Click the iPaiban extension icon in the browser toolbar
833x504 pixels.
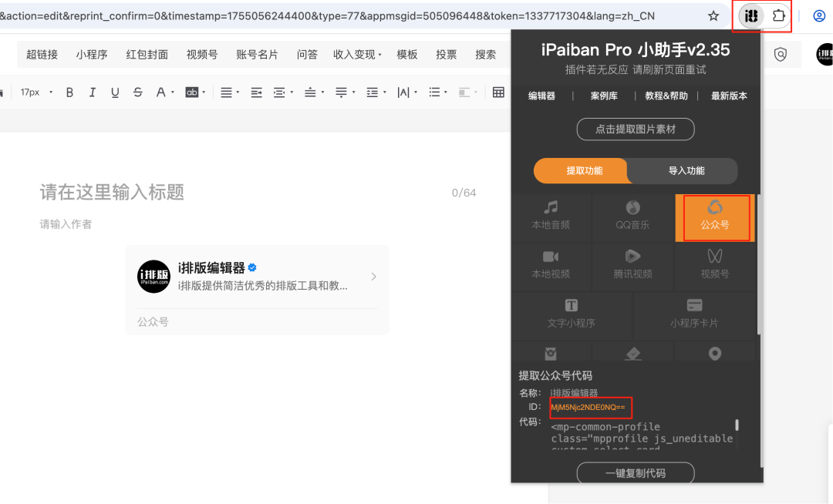click(x=750, y=16)
